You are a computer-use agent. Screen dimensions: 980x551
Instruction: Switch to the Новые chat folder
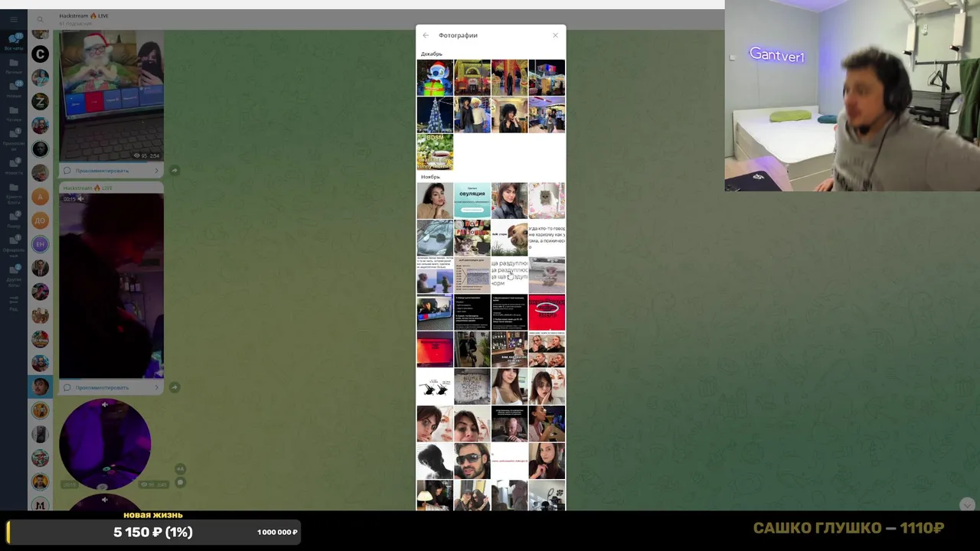coord(14,90)
